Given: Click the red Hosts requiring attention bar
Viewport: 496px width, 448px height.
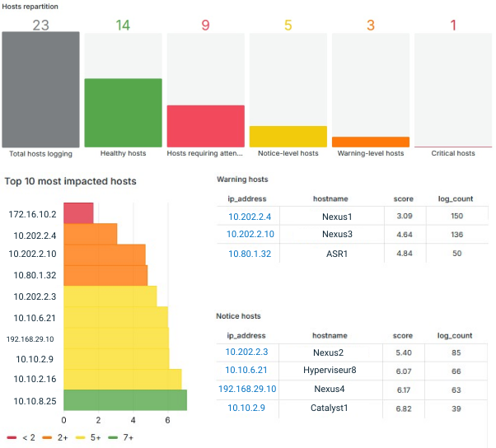Looking at the screenshot, I should tap(205, 126).
